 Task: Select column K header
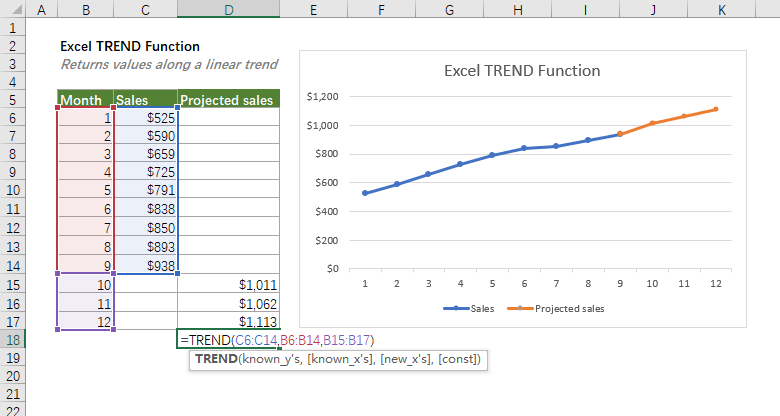point(720,9)
